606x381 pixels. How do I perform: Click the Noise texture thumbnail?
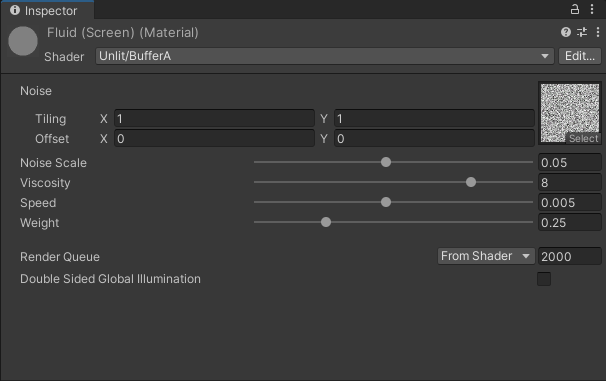570,113
